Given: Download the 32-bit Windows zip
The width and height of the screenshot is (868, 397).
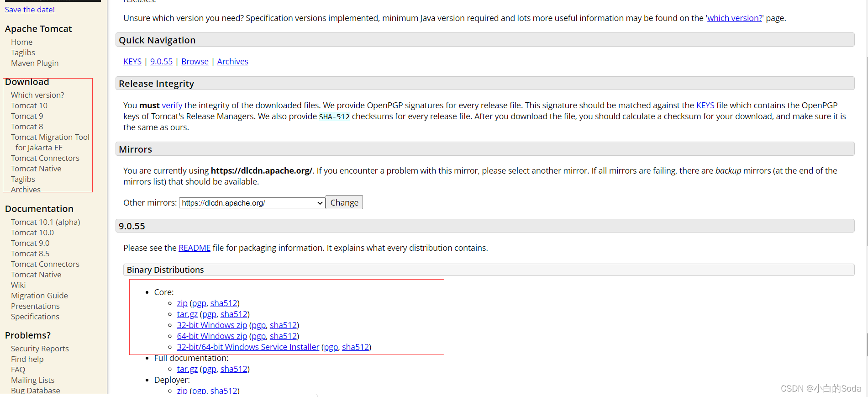Looking at the screenshot, I should pos(212,325).
